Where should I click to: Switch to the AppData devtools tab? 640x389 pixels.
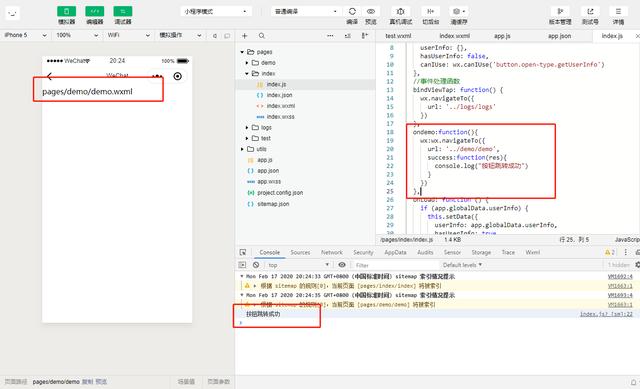[395, 252]
